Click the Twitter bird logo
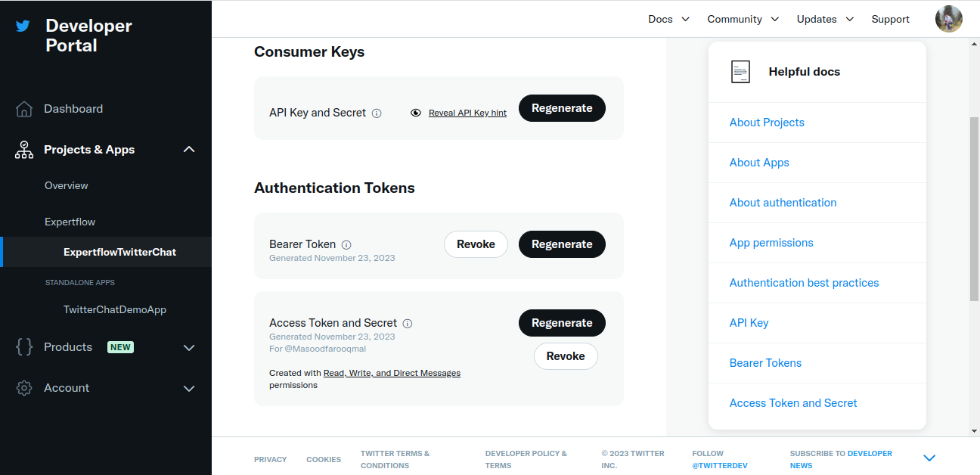Screen dimensions: 980x475 [x=23, y=26]
